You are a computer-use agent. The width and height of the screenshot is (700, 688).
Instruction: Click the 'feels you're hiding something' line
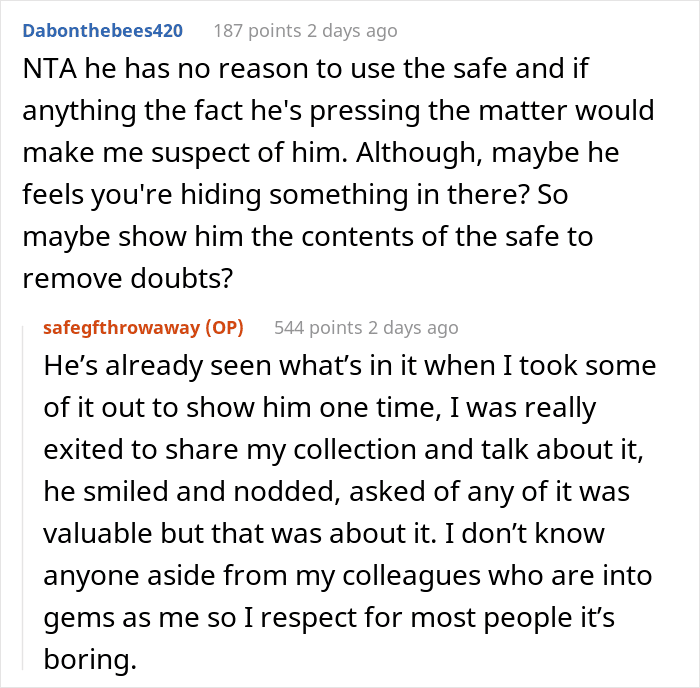(296, 195)
